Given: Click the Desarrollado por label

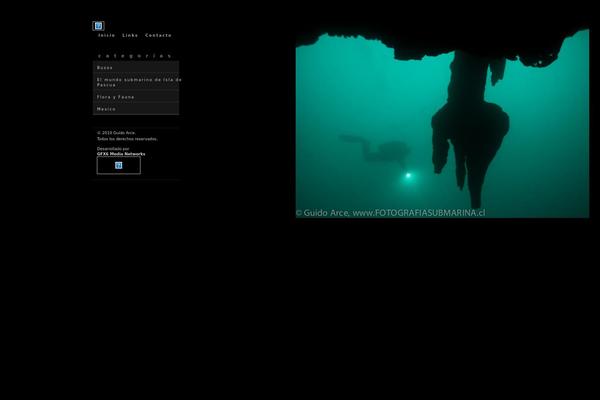Looking at the screenshot, I should (x=113, y=149).
